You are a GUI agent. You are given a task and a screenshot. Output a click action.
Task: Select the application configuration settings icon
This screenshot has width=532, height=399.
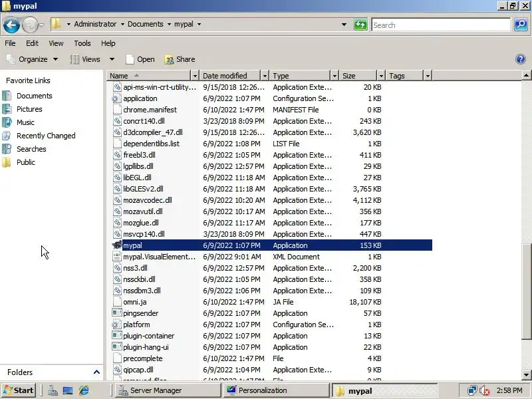point(117,98)
